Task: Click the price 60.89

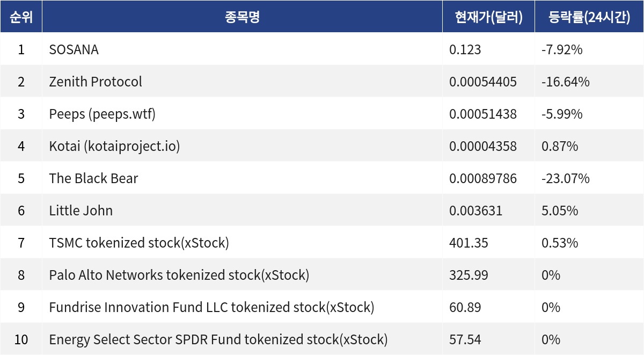Action: coord(465,308)
